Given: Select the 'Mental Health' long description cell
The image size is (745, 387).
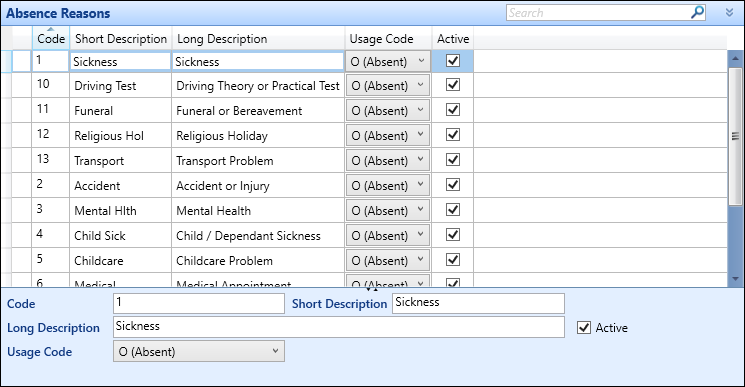Looking at the screenshot, I should pyautogui.click(x=258, y=210).
